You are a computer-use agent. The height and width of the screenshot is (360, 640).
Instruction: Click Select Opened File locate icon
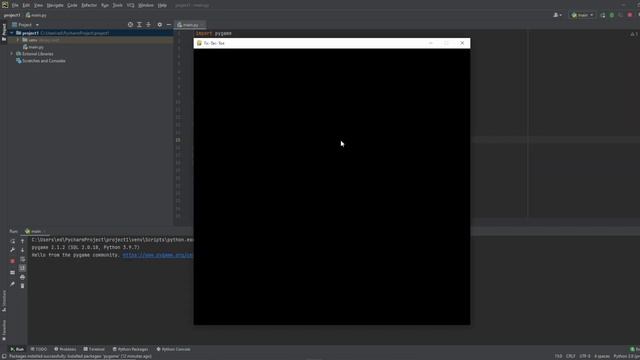(130, 25)
